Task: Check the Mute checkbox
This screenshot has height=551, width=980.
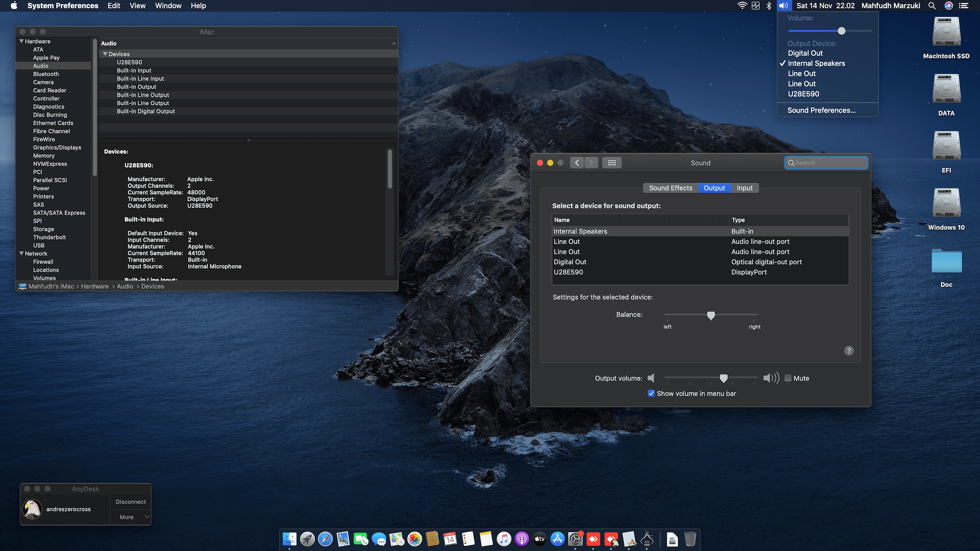Action: [788, 378]
